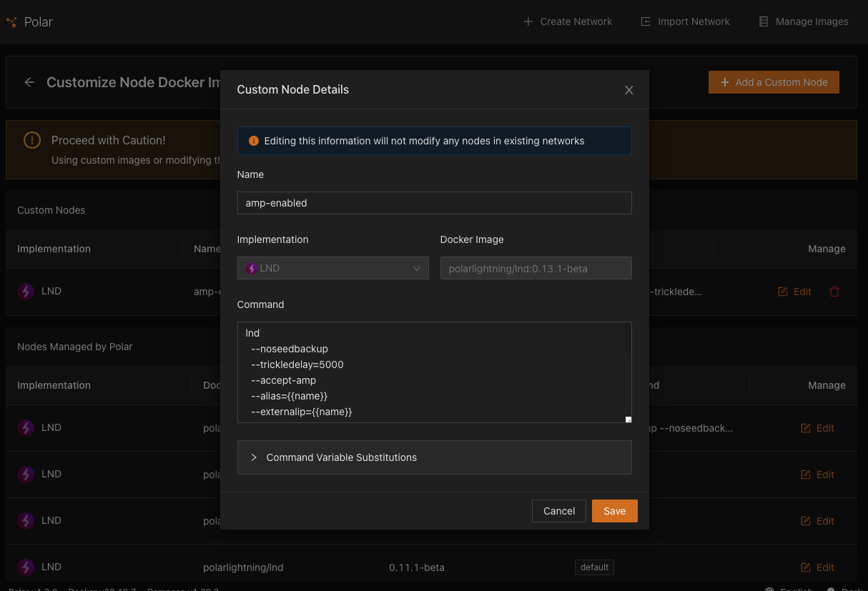Viewport: 868px width, 591px height.
Task: Click the Nodes Managed by Polar heading
Action: click(75, 347)
